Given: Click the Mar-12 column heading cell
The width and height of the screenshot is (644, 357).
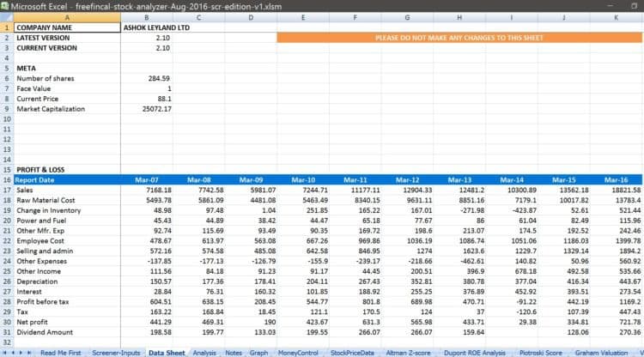Looking at the screenshot, I should [407, 179].
